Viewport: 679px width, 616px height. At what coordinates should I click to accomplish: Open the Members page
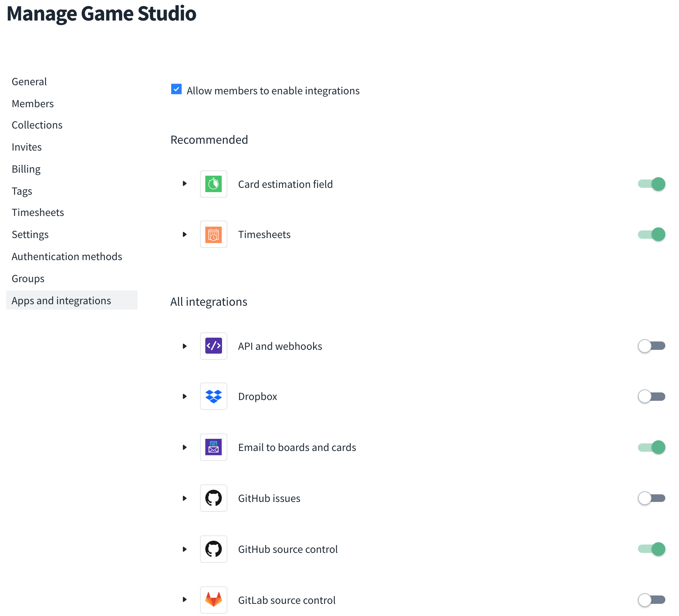(33, 103)
